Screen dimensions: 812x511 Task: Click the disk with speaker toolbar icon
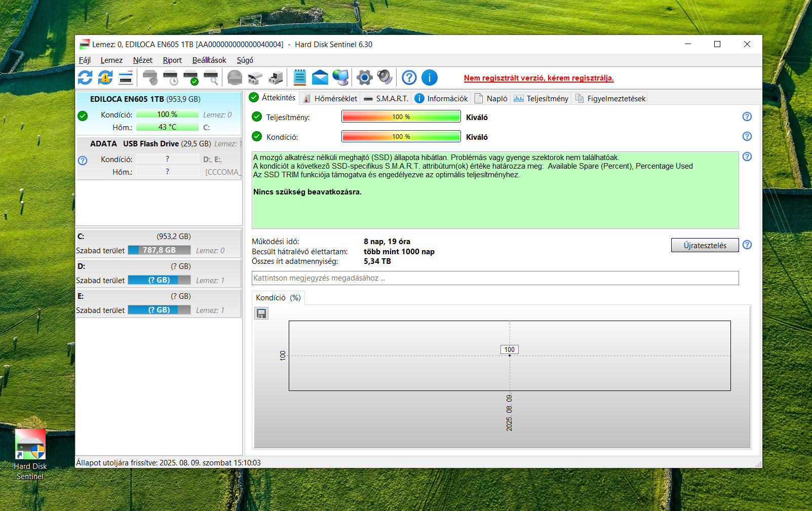click(x=150, y=77)
